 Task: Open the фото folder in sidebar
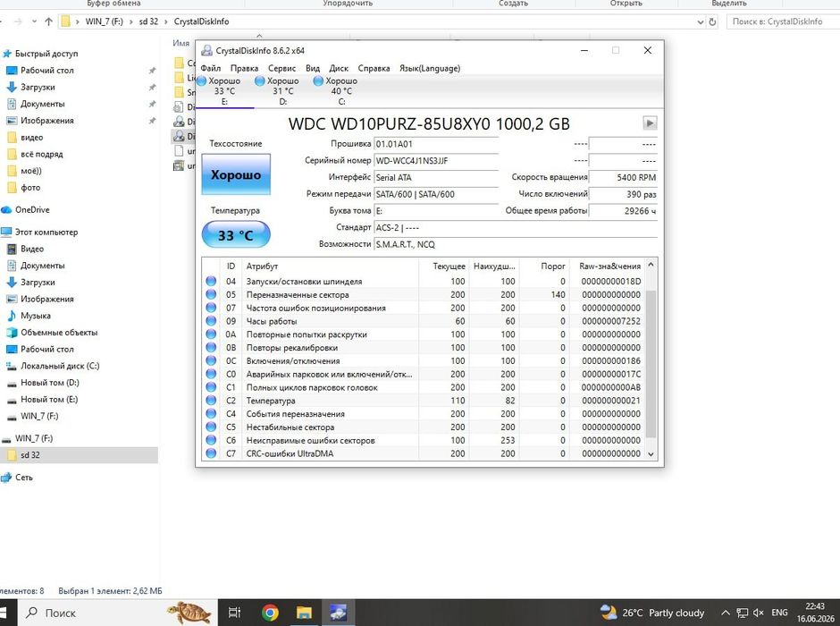coord(30,188)
